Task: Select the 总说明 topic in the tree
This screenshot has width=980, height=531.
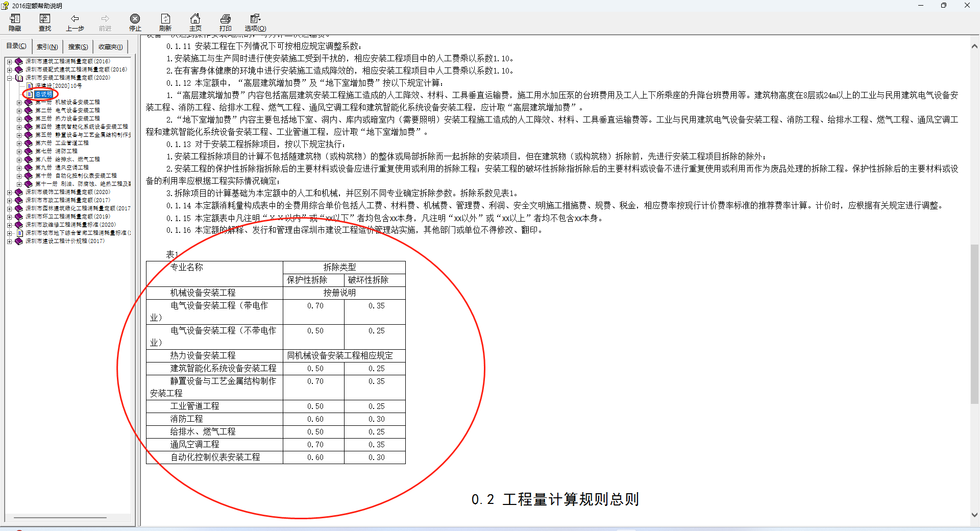Action: (44, 94)
